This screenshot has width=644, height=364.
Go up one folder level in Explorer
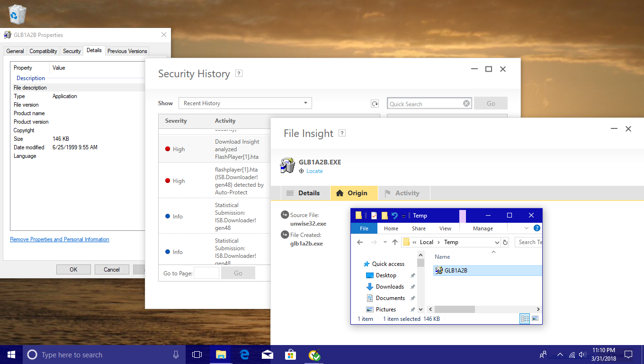pos(395,242)
